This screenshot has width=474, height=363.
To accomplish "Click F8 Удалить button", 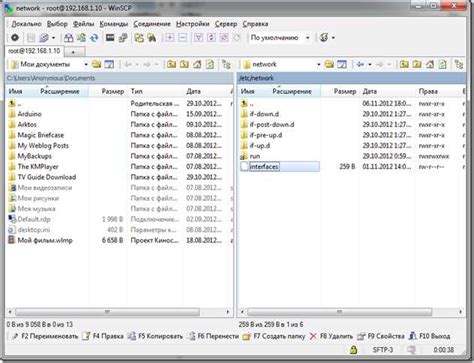I will pos(331,336).
